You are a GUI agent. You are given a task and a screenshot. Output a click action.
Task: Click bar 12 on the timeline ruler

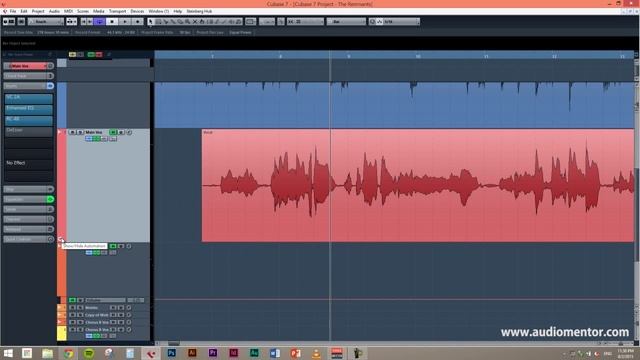point(554,56)
